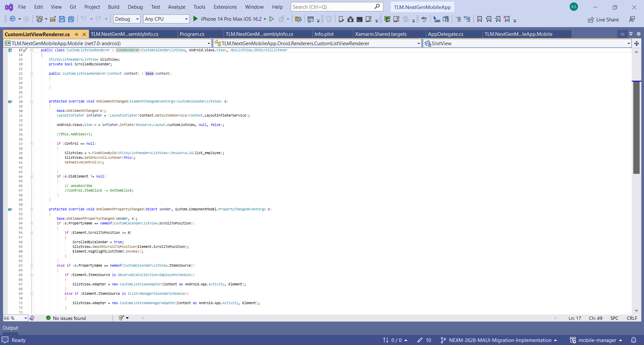This screenshot has width=644, height=345.
Task: Open the Live Share session
Action: tap(603, 19)
